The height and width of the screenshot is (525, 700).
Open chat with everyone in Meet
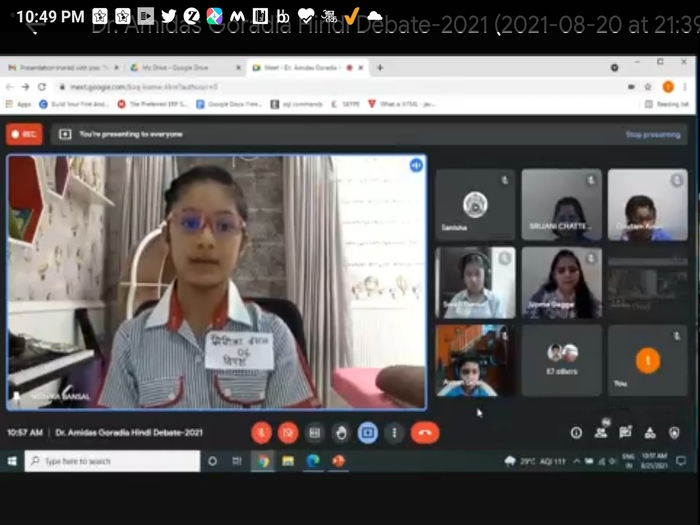[625, 432]
